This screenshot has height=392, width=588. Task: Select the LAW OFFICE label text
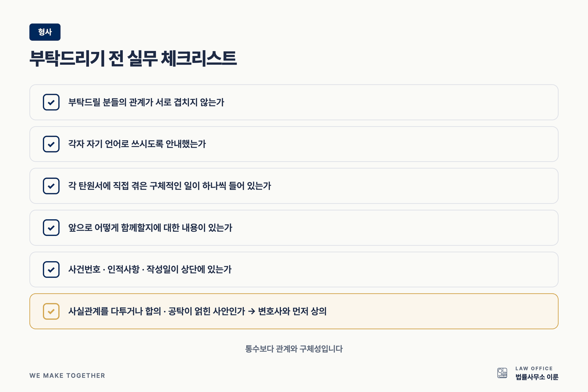pyautogui.click(x=534, y=368)
